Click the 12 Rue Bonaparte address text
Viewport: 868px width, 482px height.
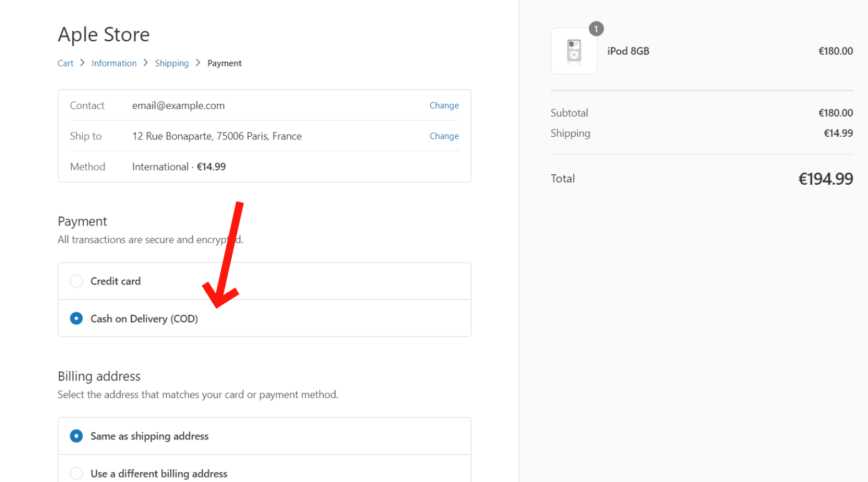click(x=217, y=136)
